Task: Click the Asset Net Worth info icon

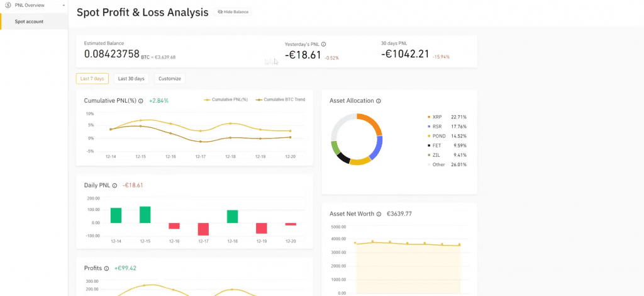Action: tap(379, 214)
